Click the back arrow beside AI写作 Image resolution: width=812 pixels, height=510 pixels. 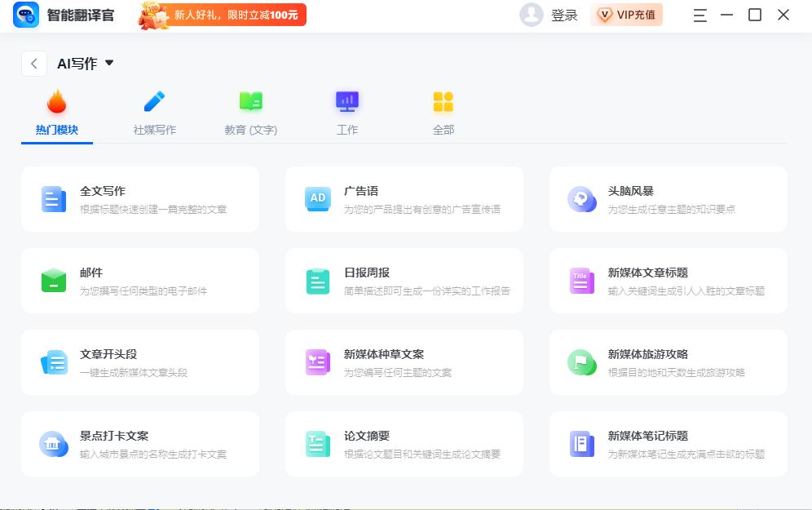pyautogui.click(x=34, y=62)
